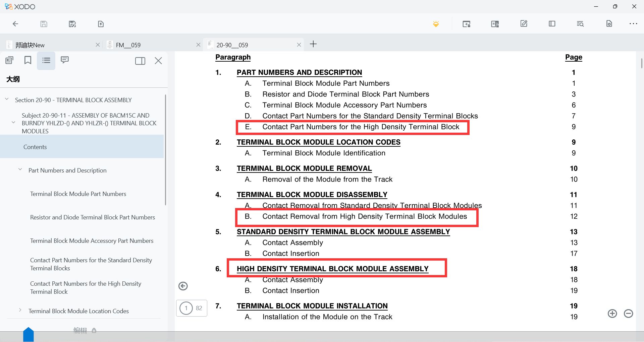Click the circular go-back arrow button
Image resolution: width=644 pixels, height=342 pixels.
(183, 286)
